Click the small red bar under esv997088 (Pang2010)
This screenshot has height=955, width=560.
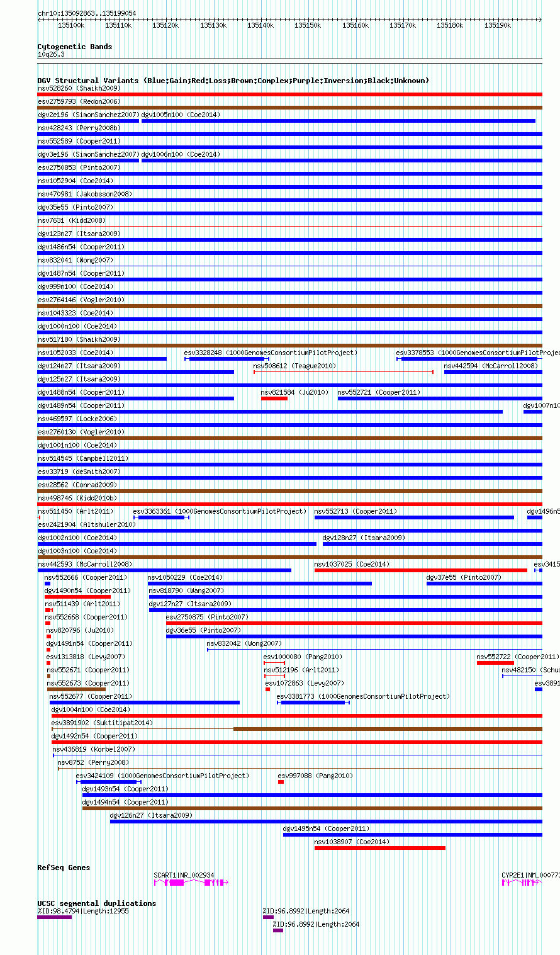click(x=281, y=782)
